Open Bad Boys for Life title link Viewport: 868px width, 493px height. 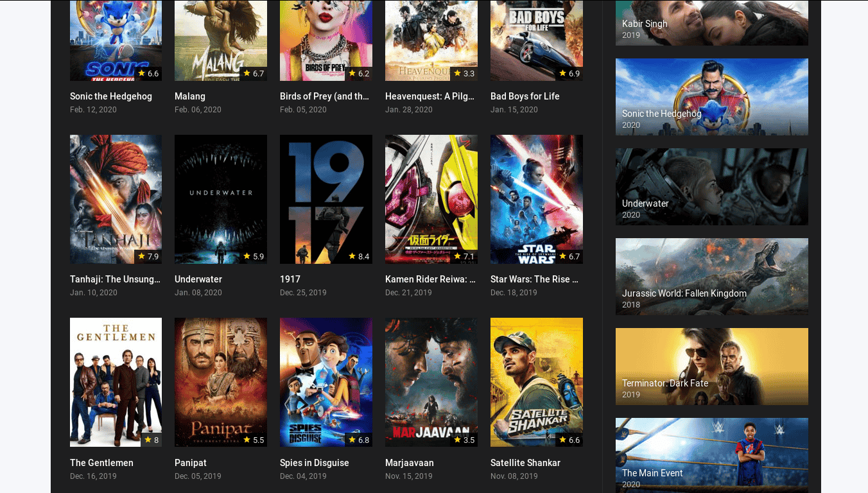coord(525,96)
